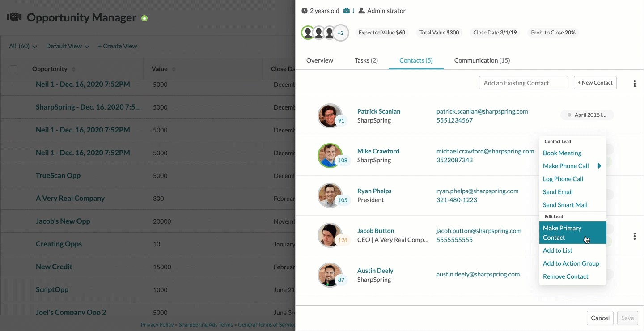The image size is (644, 331).
Task: Open the Communication (15) tab
Action: coord(482,60)
